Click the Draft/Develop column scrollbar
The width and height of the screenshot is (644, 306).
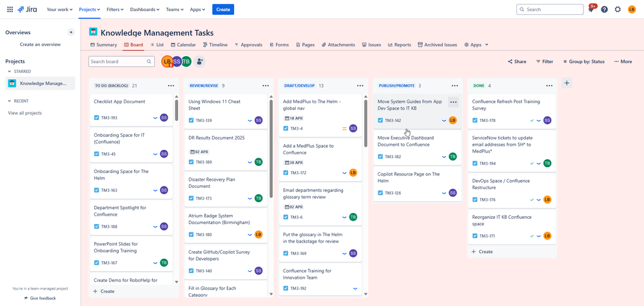pos(366,123)
